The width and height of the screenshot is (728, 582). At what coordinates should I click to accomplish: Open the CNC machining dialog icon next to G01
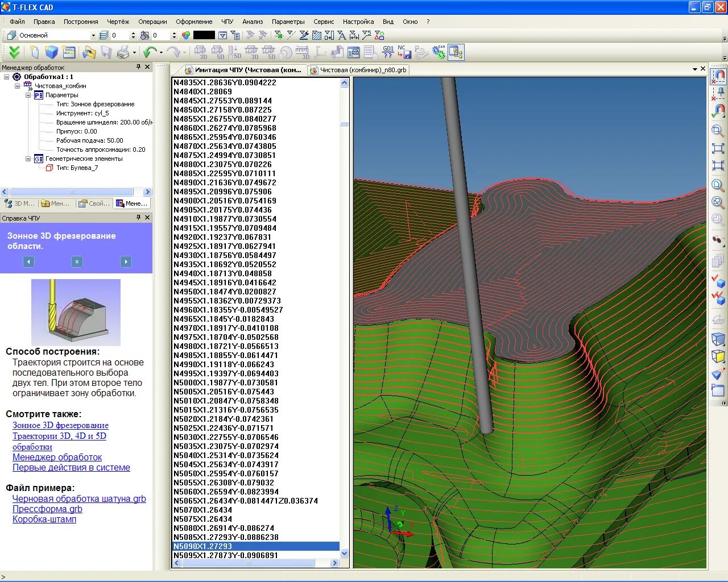[x=353, y=52]
